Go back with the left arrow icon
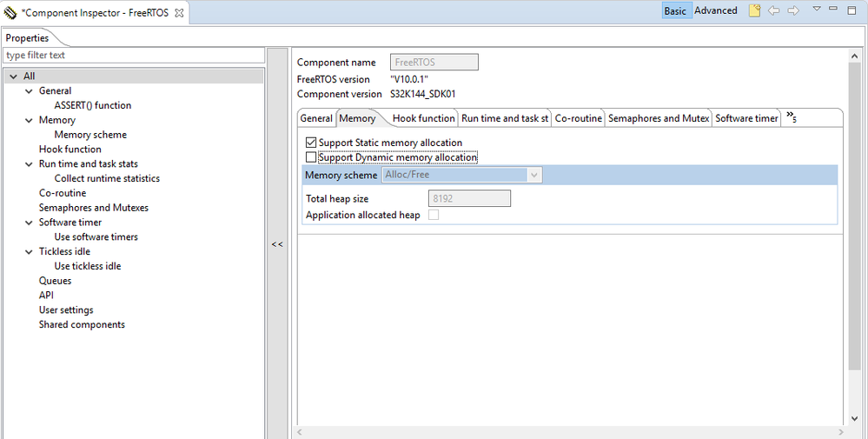Screen dimensions: 868x439 pyautogui.click(x=774, y=10)
